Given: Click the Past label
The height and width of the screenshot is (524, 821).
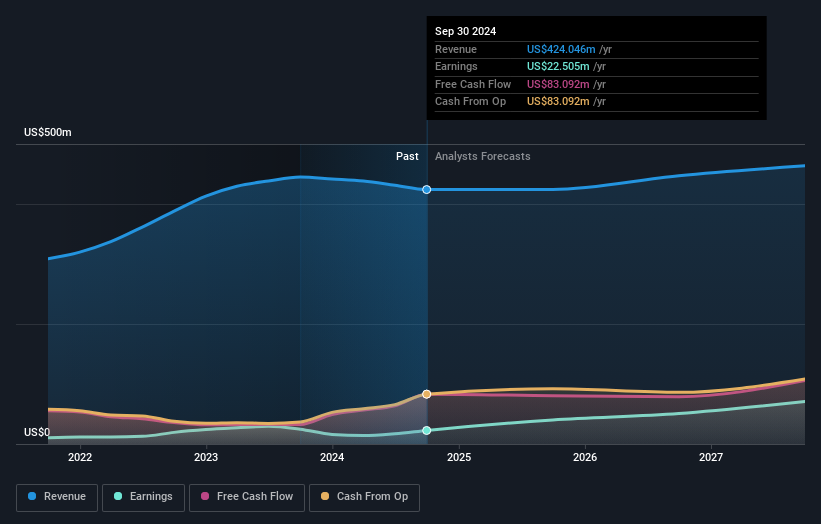Looking at the screenshot, I should pos(407,157).
